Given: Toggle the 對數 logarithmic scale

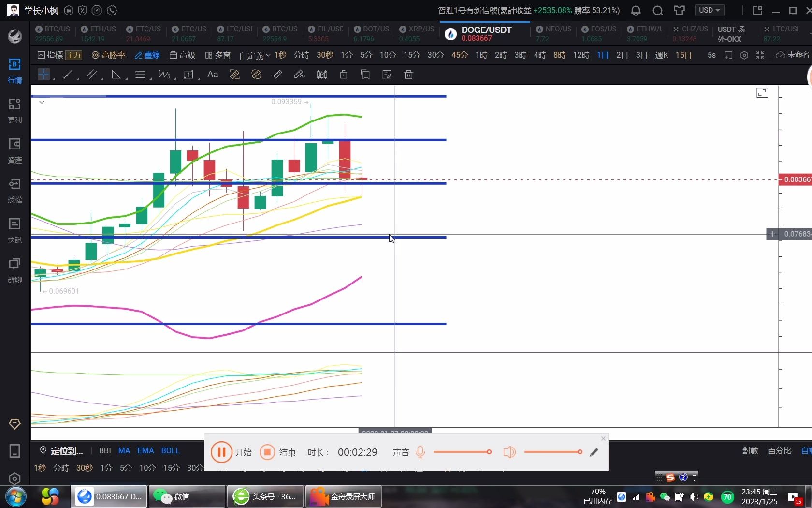Looking at the screenshot, I should click(750, 451).
